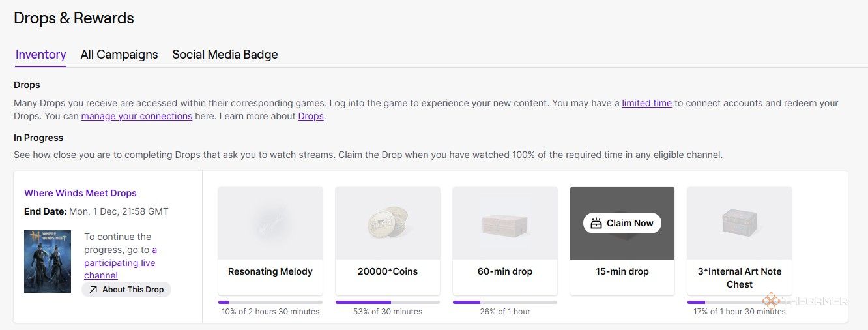Click the 3*Internal Art Note Chest icon
Viewport: 868px width, 330px height.
tap(740, 223)
